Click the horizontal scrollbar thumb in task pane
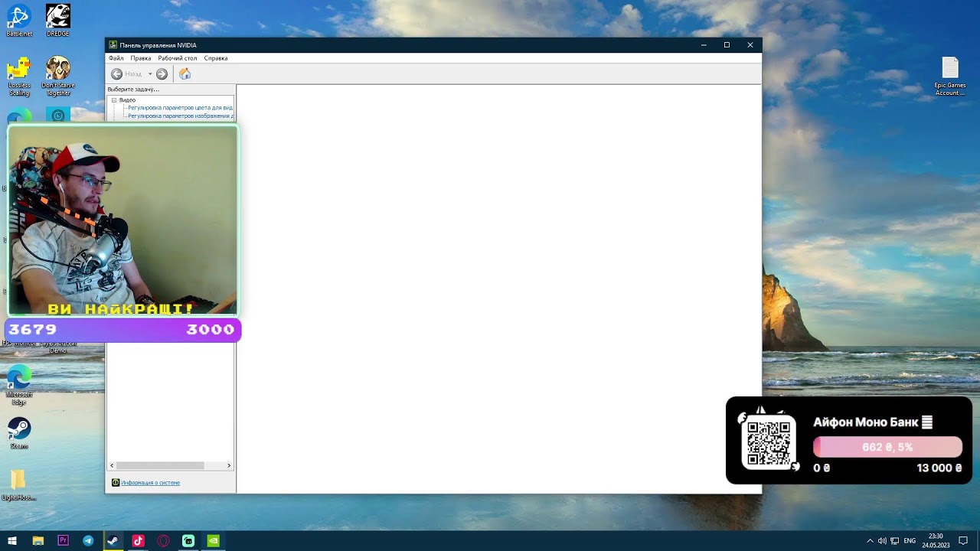980x551 pixels. (160, 465)
